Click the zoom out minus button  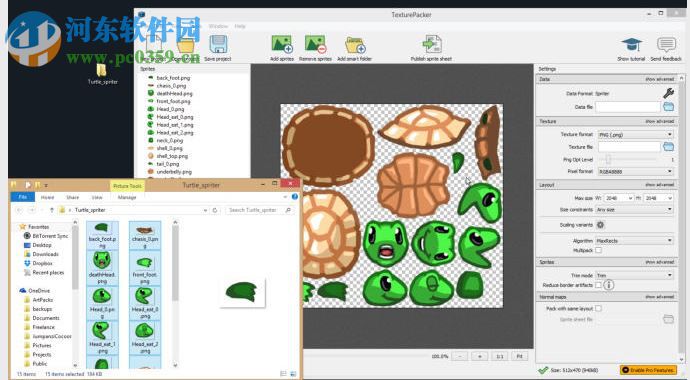tap(459, 356)
